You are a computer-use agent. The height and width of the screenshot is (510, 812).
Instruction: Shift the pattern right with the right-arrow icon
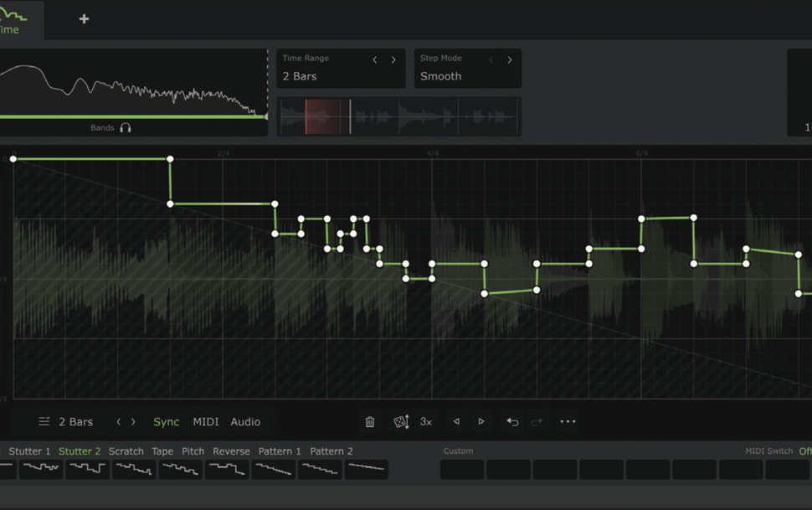pyautogui.click(x=481, y=421)
